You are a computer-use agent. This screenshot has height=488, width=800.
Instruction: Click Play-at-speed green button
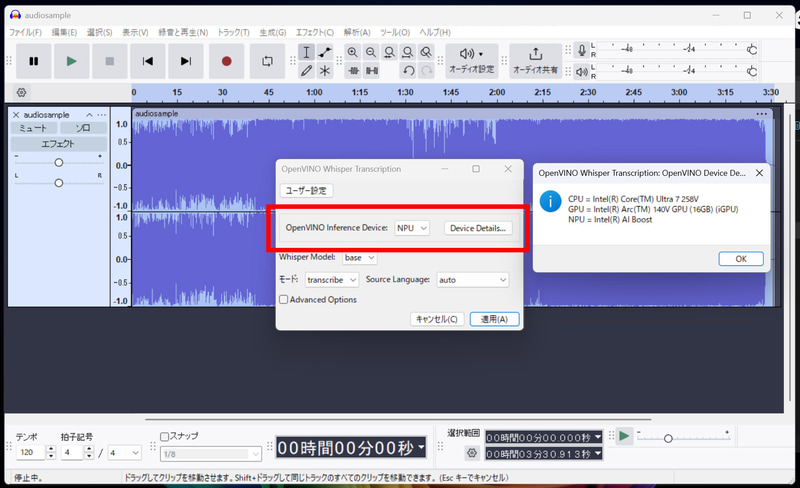(x=624, y=436)
